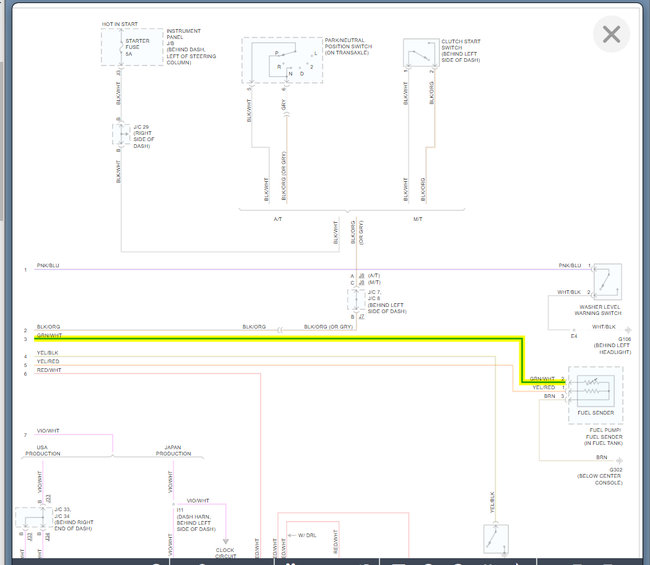
Task: Click "BRN" label beside the G302 ground
Action: [x=601, y=457]
